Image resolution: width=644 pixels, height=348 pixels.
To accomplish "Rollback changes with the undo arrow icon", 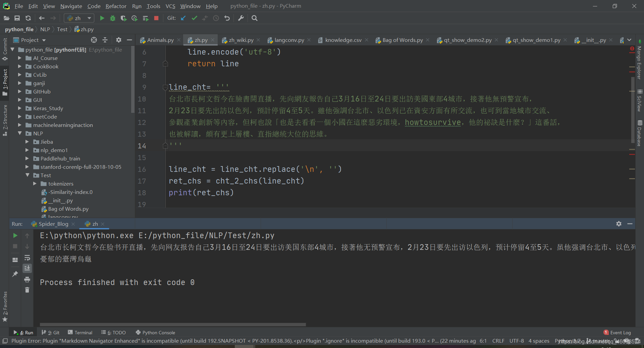I will 227,18.
